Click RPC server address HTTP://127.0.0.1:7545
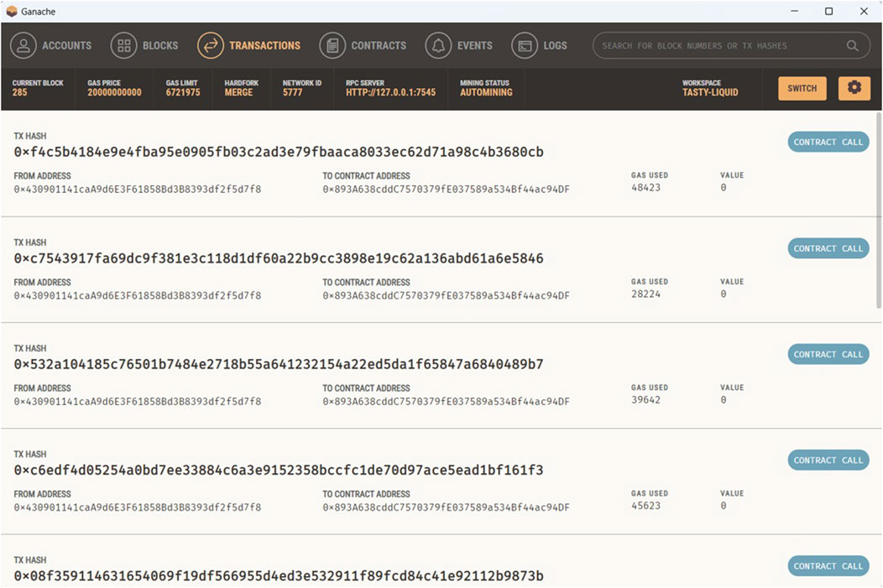 click(391, 92)
